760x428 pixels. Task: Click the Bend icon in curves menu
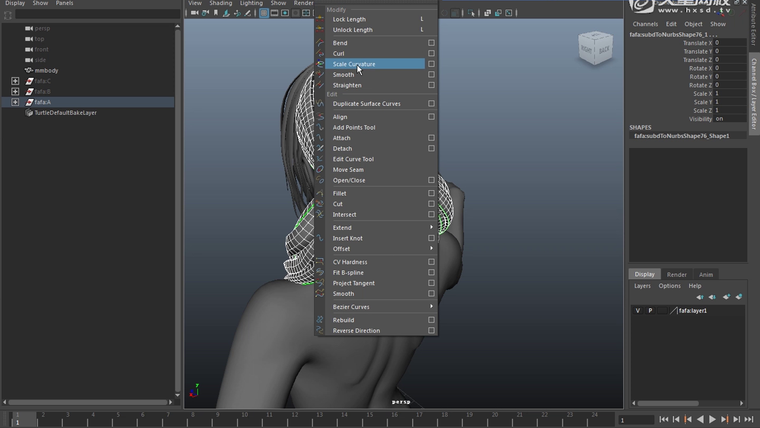320,43
